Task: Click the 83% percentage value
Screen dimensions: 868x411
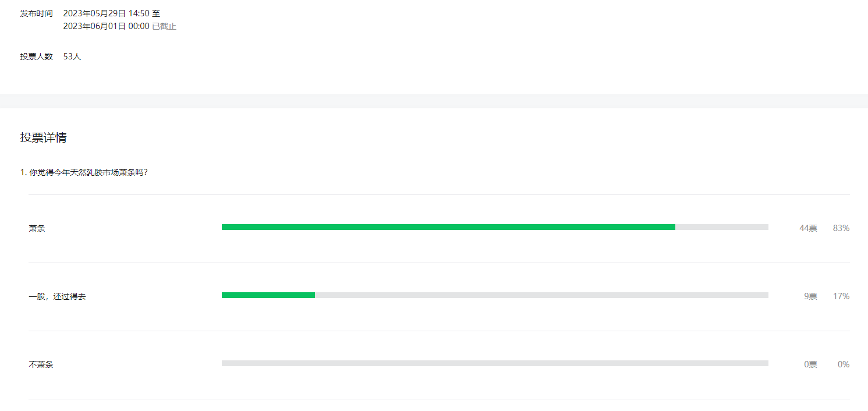Action: pyautogui.click(x=841, y=228)
